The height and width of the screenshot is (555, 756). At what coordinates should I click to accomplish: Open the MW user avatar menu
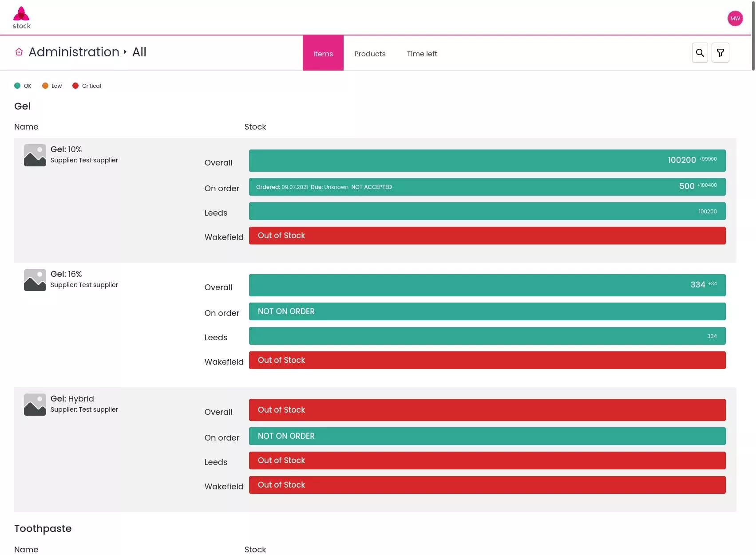(735, 19)
